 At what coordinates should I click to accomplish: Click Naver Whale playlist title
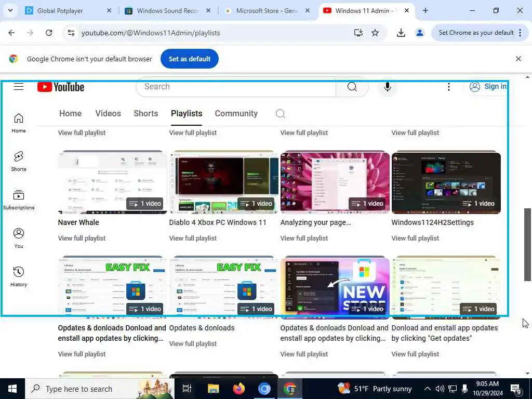pos(78,222)
